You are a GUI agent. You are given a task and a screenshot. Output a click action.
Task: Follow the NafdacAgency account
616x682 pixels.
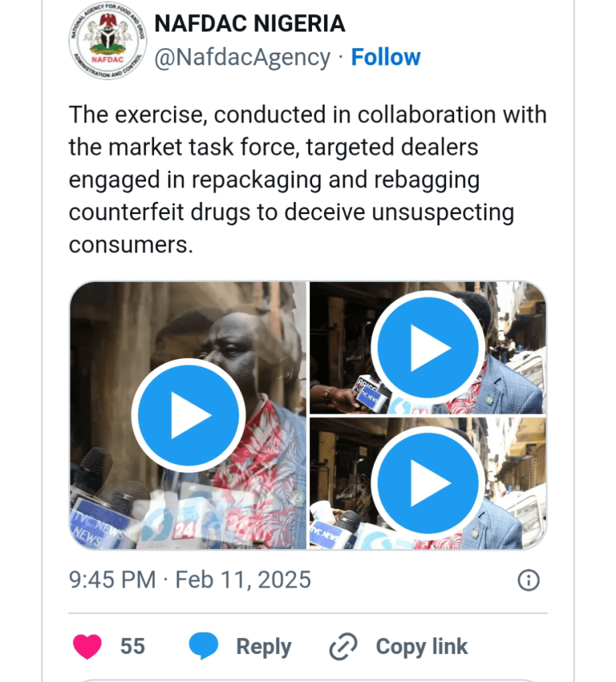point(386,57)
